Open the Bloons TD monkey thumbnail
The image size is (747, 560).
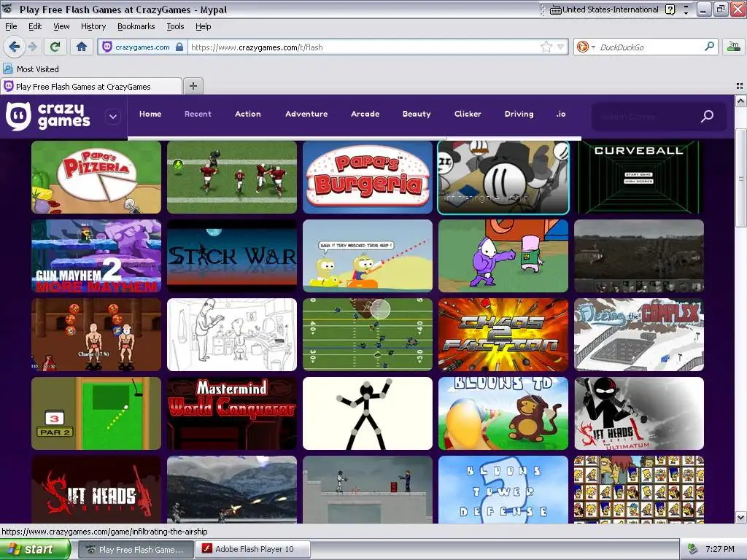tap(503, 413)
